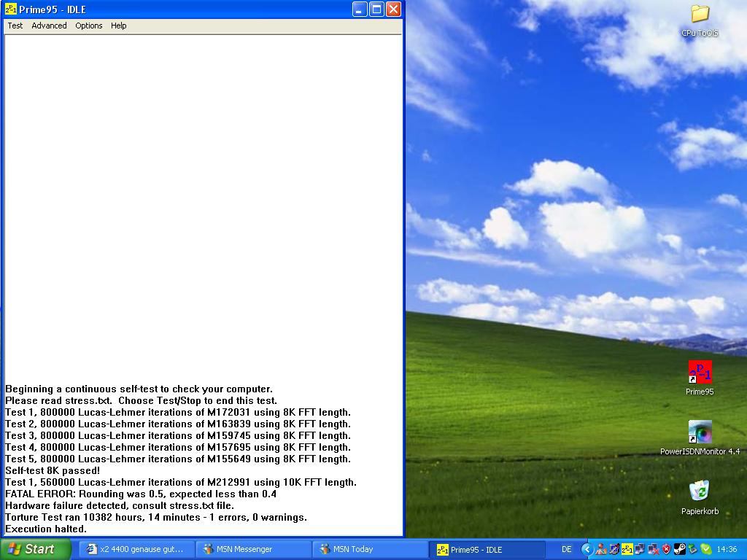The height and width of the screenshot is (560, 747).
Task: Click red Security Center shield tray icon
Action: pyautogui.click(x=667, y=549)
